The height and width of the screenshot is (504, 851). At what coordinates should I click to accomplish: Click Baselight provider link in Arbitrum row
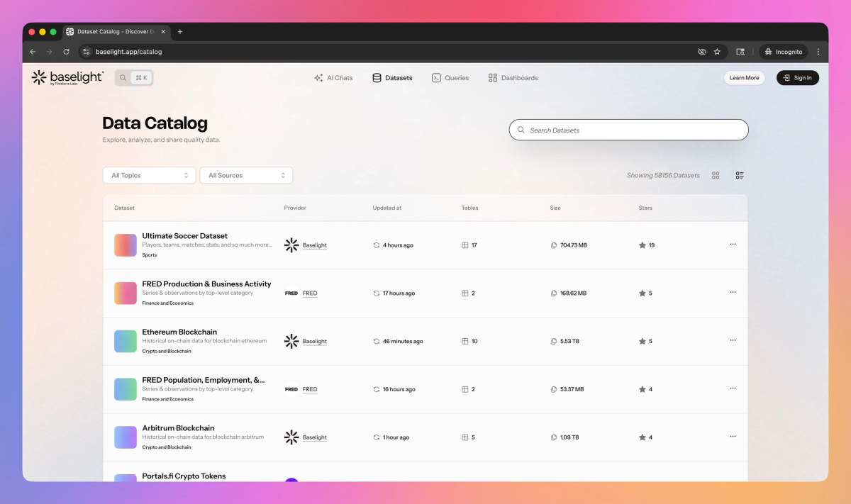315,437
